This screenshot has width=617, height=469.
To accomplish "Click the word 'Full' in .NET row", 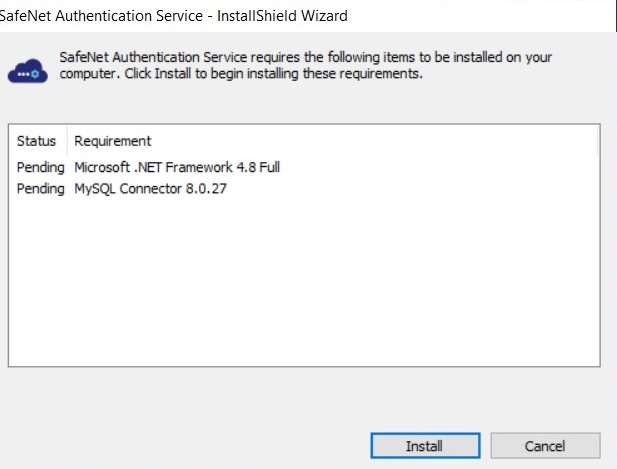I will click(x=268, y=167).
